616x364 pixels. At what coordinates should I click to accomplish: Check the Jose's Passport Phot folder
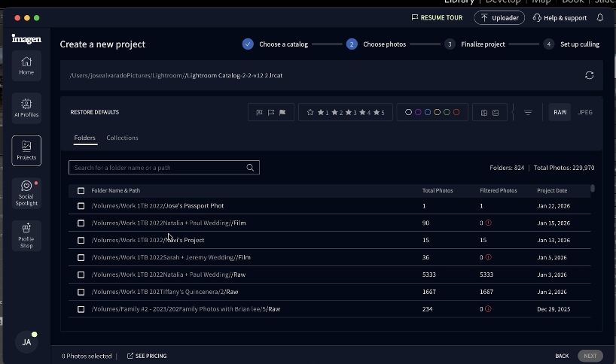(81, 206)
